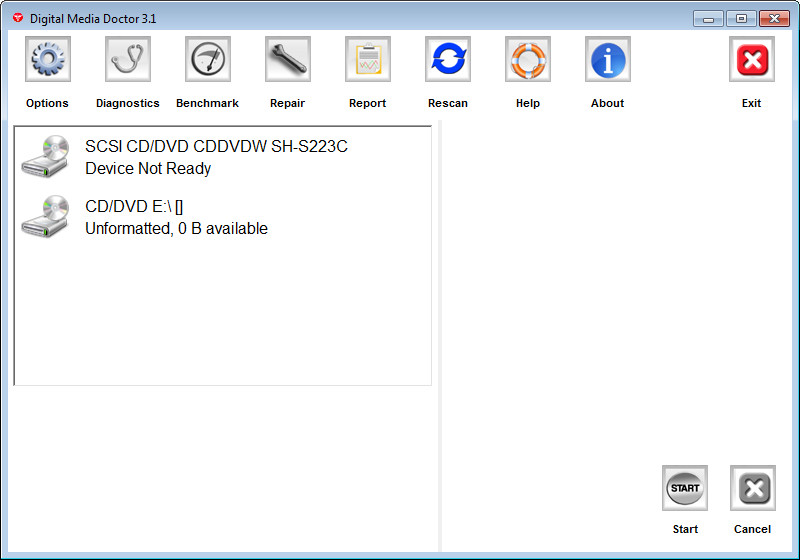Open Help with the lifebuoy icon
Screen dimensions: 800x560
(528, 59)
